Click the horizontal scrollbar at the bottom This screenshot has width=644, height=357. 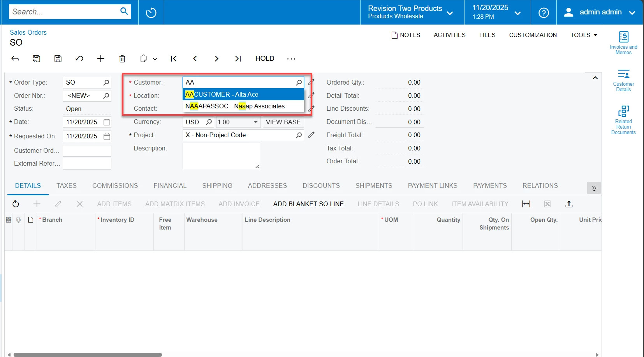[x=88, y=355]
